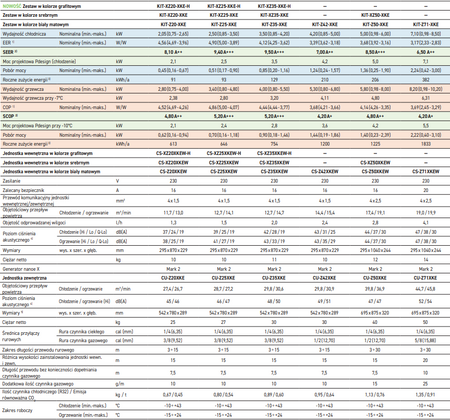This screenshot has height=420, width=450.
Task: Select outdoor unit cell CU-Z20XKE
Action: pos(173,278)
